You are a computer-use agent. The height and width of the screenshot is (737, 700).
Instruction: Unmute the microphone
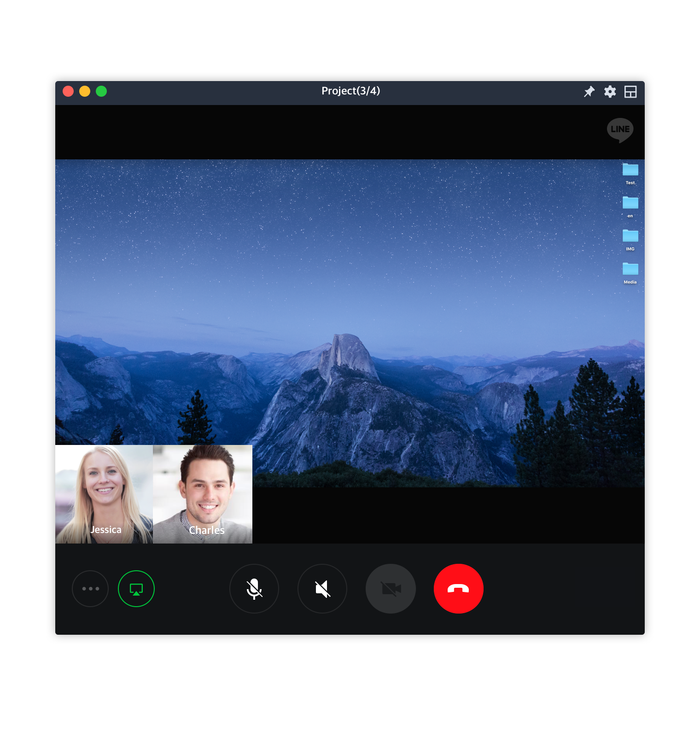pyautogui.click(x=254, y=589)
